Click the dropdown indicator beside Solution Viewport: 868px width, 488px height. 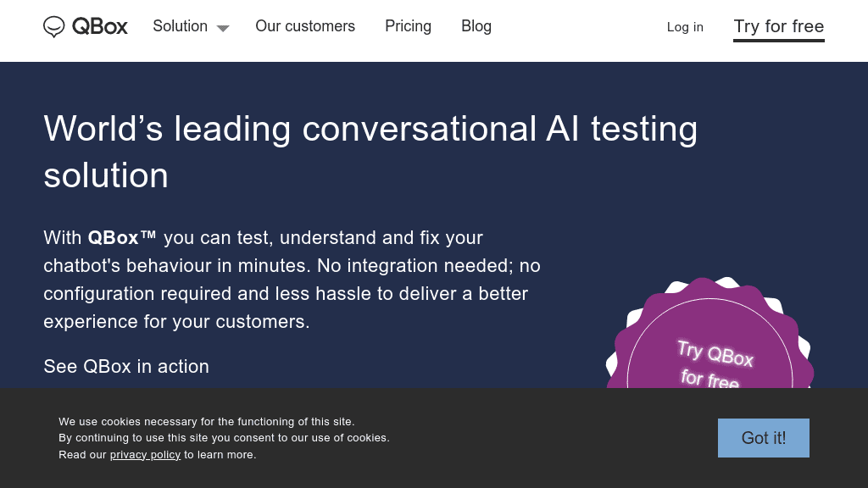223,28
